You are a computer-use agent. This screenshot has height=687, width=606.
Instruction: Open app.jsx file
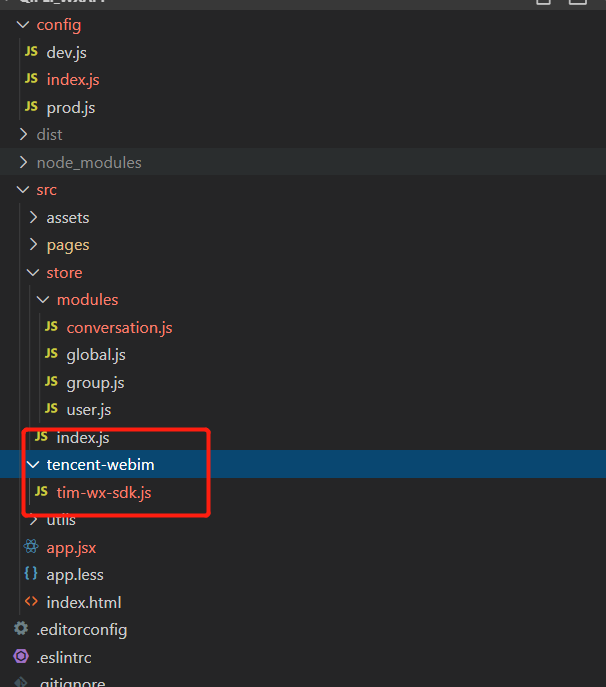point(71,548)
